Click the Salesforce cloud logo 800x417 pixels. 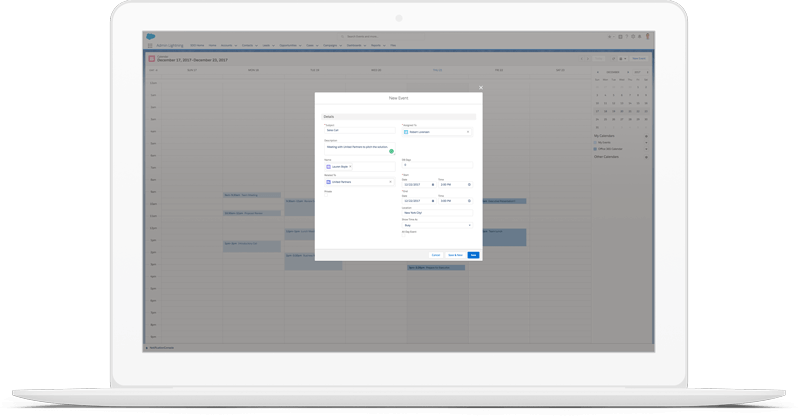(x=150, y=36)
